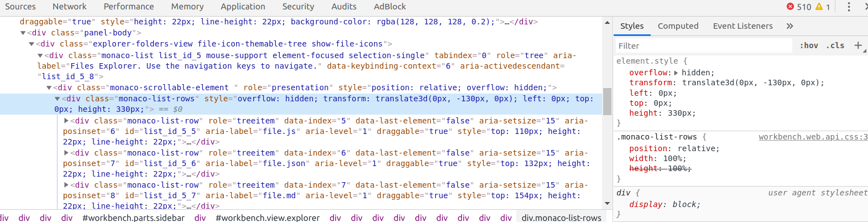The height and width of the screenshot is (222, 868).
Task: Open the Performance tab
Action: click(129, 7)
